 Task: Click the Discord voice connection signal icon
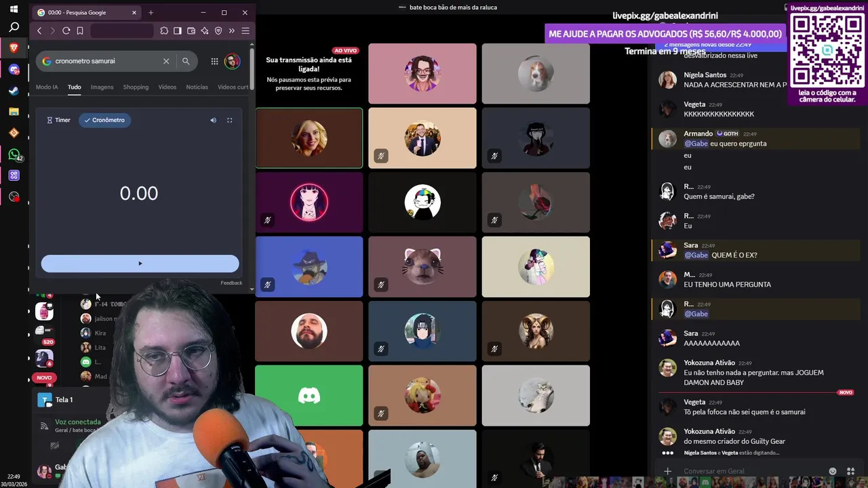(x=44, y=426)
